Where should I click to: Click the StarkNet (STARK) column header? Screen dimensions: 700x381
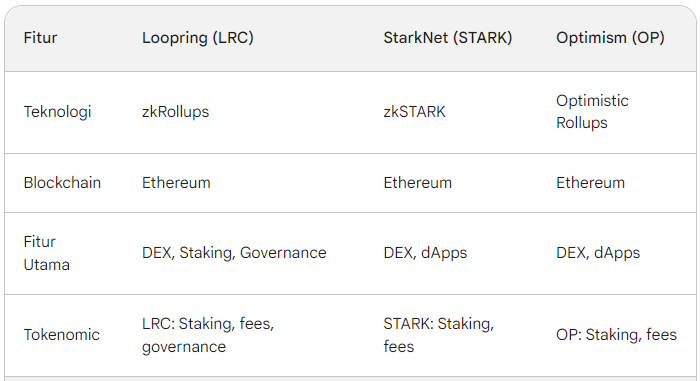448,38
